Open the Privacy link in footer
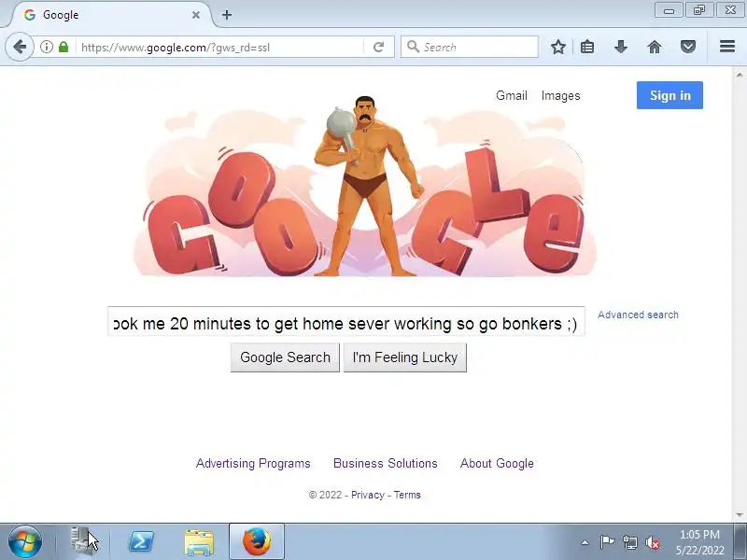The height and width of the screenshot is (560, 747). (367, 496)
